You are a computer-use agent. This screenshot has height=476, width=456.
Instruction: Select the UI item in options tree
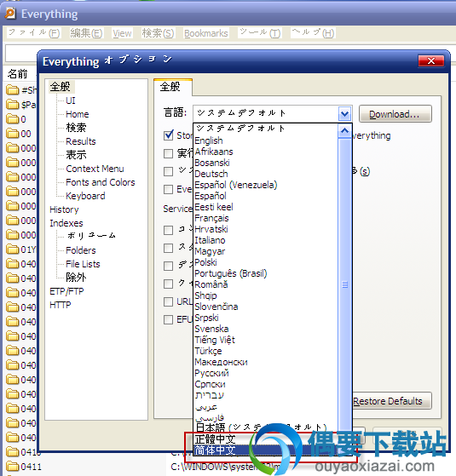pyautogui.click(x=71, y=100)
